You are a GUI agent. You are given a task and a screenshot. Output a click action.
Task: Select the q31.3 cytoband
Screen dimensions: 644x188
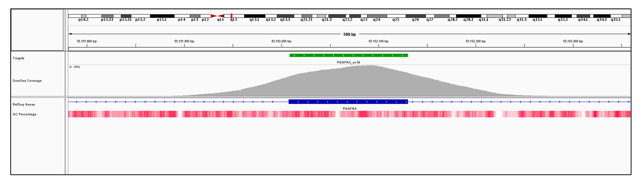click(522, 19)
